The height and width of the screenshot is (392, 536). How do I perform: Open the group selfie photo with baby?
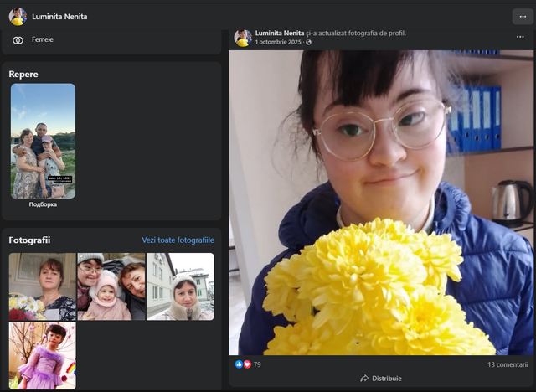pos(111,286)
